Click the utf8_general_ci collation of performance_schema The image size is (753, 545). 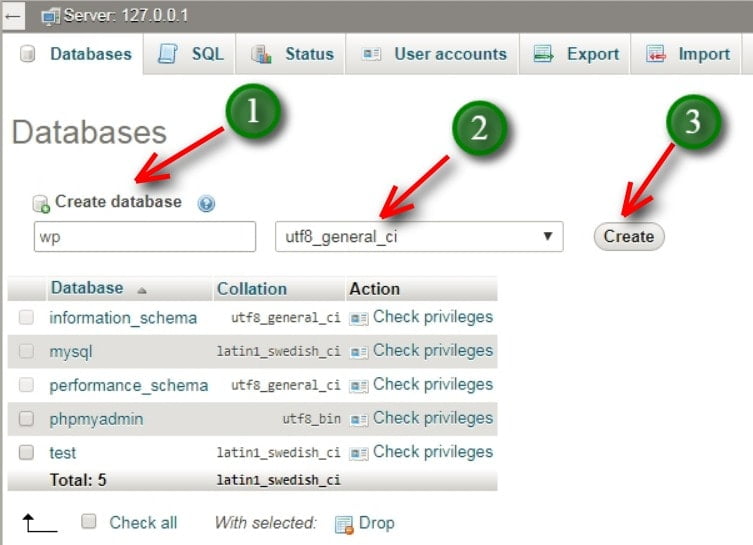285,385
